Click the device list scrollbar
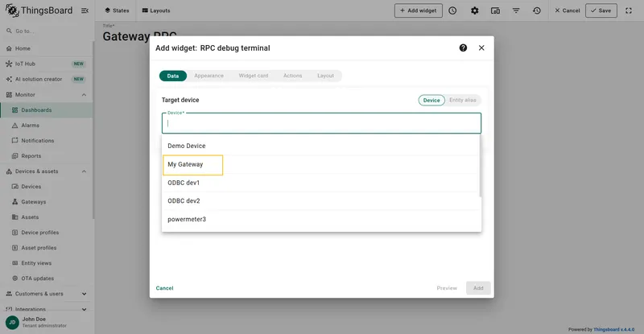 click(480, 166)
